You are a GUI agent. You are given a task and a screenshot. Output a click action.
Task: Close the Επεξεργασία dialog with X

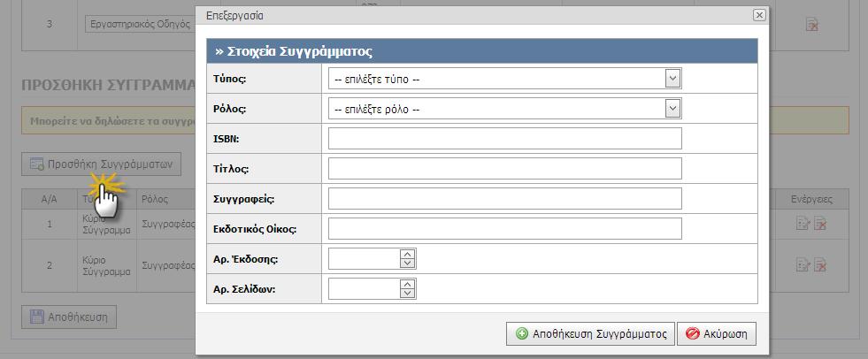pyautogui.click(x=759, y=16)
